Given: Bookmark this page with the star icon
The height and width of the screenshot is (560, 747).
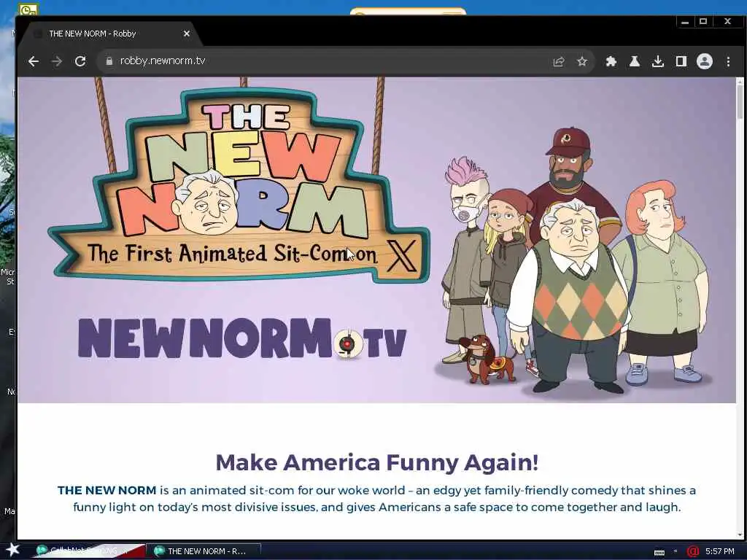Looking at the screenshot, I should pos(581,61).
